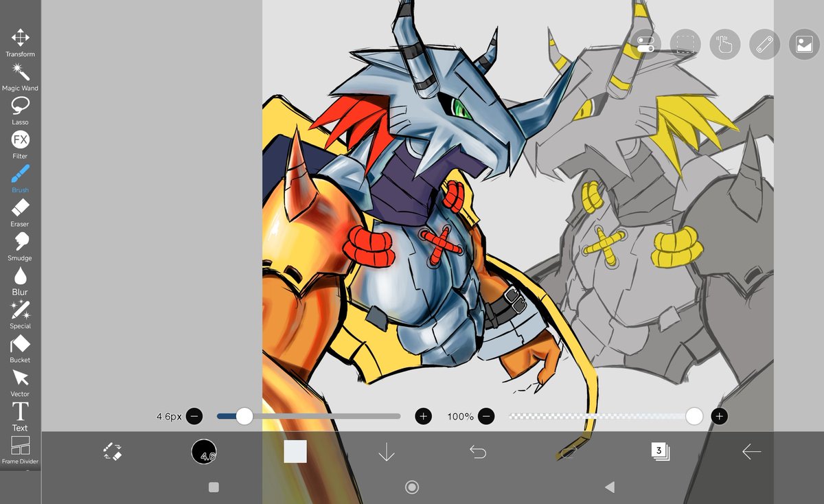824x504 pixels.
Task: Select the Smudge tool
Action: (20, 247)
